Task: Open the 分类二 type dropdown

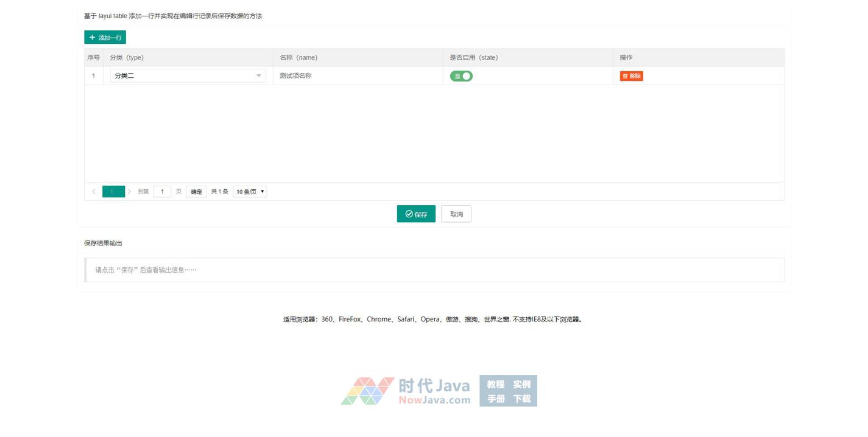Action: pos(188,76)
